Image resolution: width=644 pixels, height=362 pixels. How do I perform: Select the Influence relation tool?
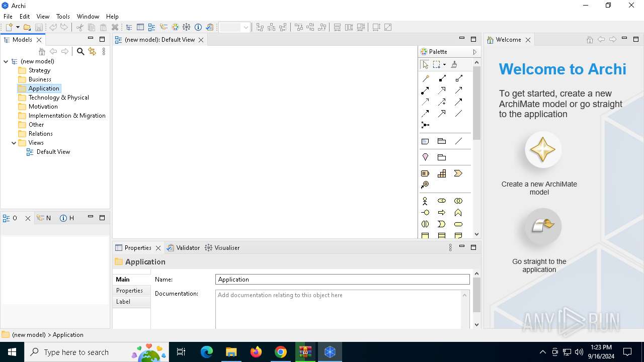click(442, 102)
